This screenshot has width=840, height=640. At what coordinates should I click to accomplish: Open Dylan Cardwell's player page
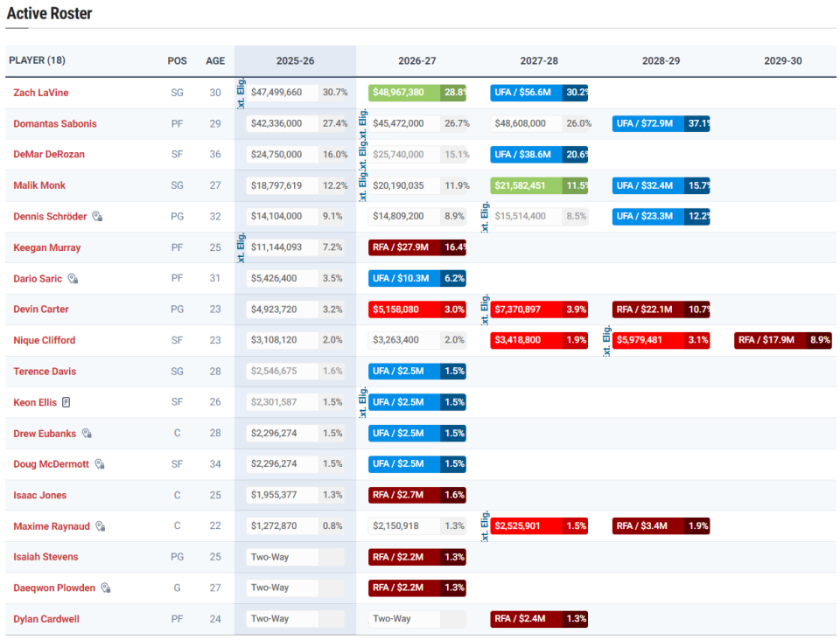click(46, 619)
